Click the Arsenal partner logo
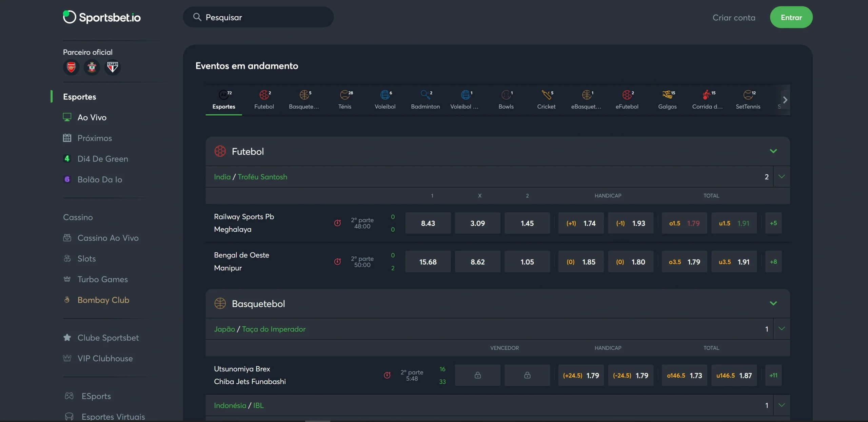This screenshot has height=422, width=868. point(71,67)
